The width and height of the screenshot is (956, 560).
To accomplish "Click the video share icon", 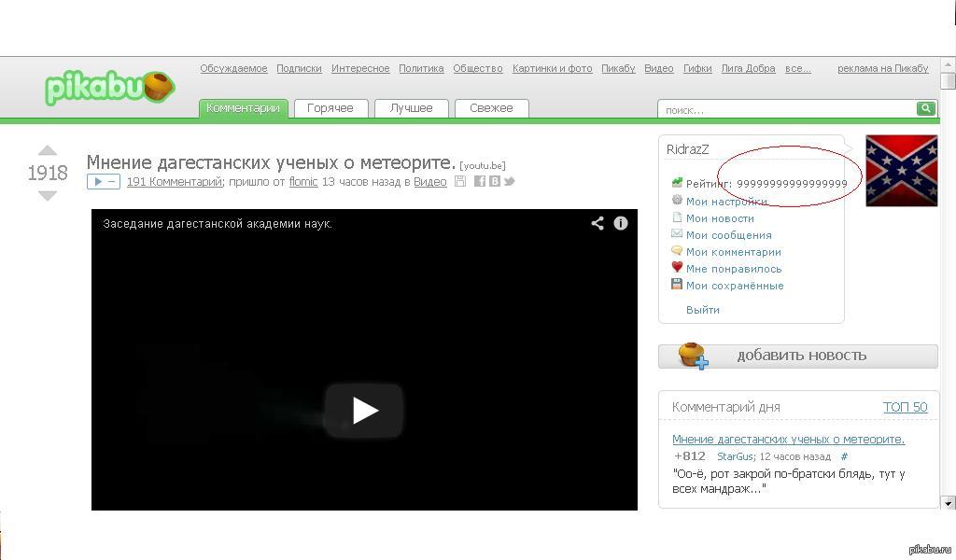I will (x=597, y=223).
